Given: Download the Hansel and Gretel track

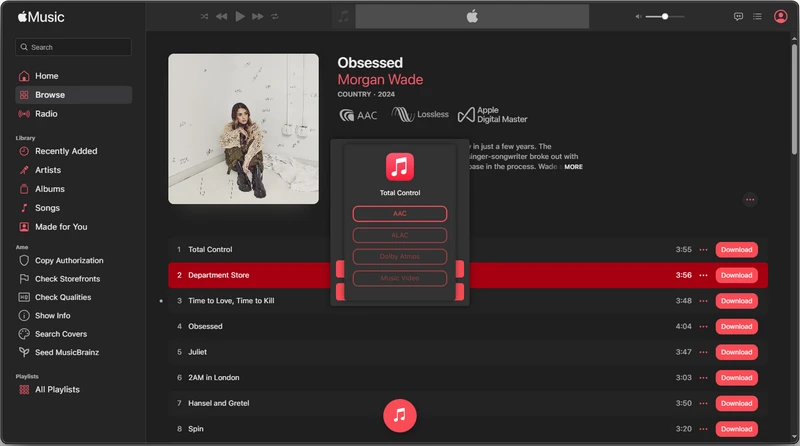Looking at the screenshot, I should coord(736,403).
